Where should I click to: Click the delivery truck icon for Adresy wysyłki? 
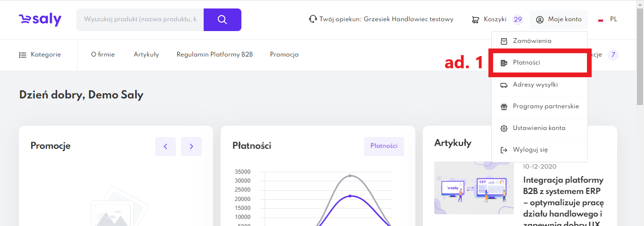504,85
